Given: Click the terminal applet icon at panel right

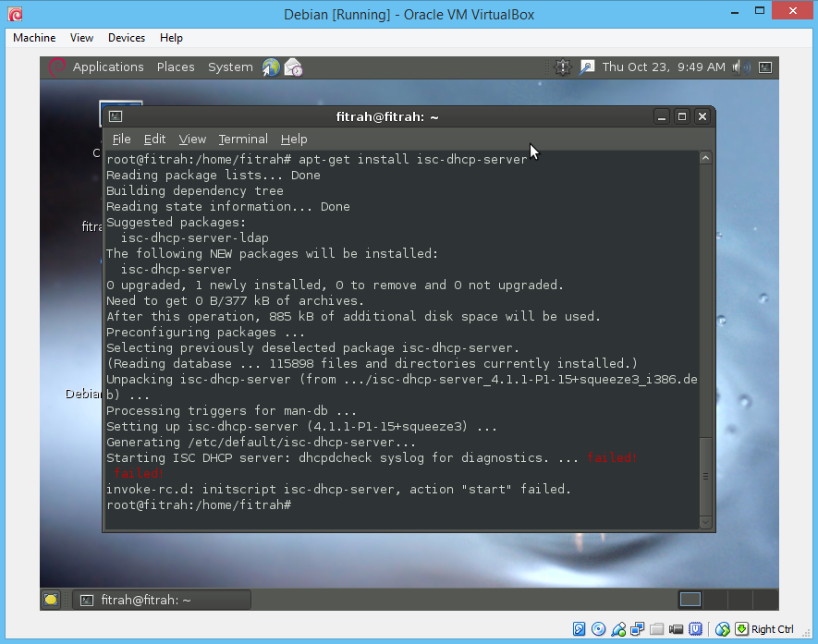Looking at the screenshot, I should click(765, 67).
